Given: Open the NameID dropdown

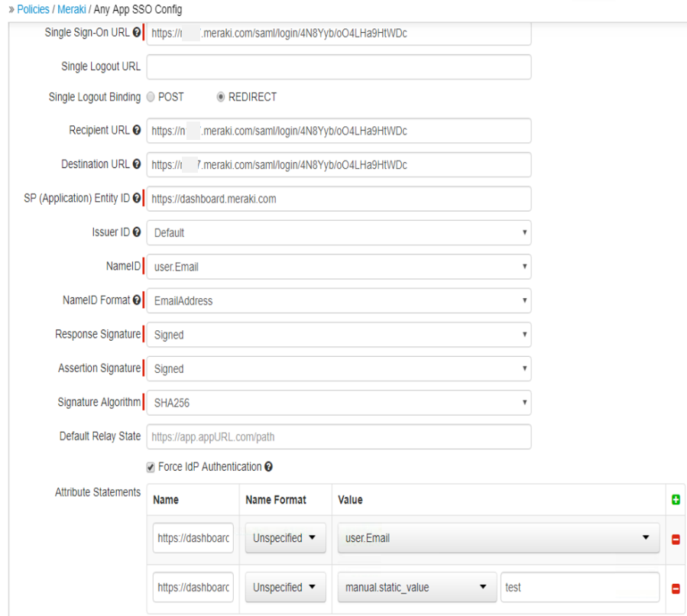Looking at the screenshot, I should click(x=522, y=265).
